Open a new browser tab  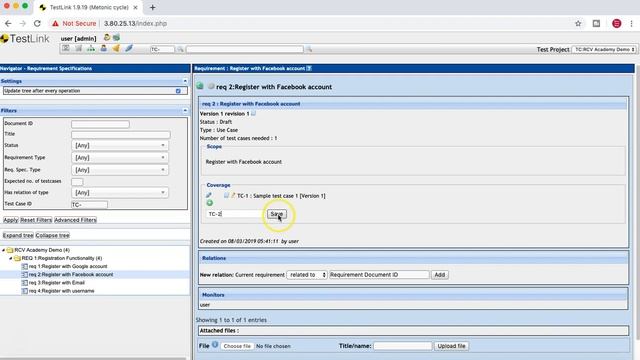(x=152, y=7)
